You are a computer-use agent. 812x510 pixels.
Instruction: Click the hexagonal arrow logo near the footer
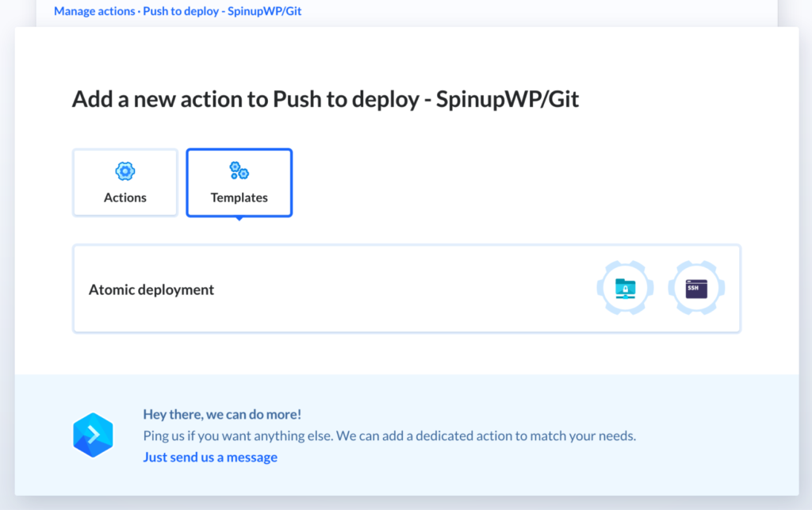(x=93, y=435)
